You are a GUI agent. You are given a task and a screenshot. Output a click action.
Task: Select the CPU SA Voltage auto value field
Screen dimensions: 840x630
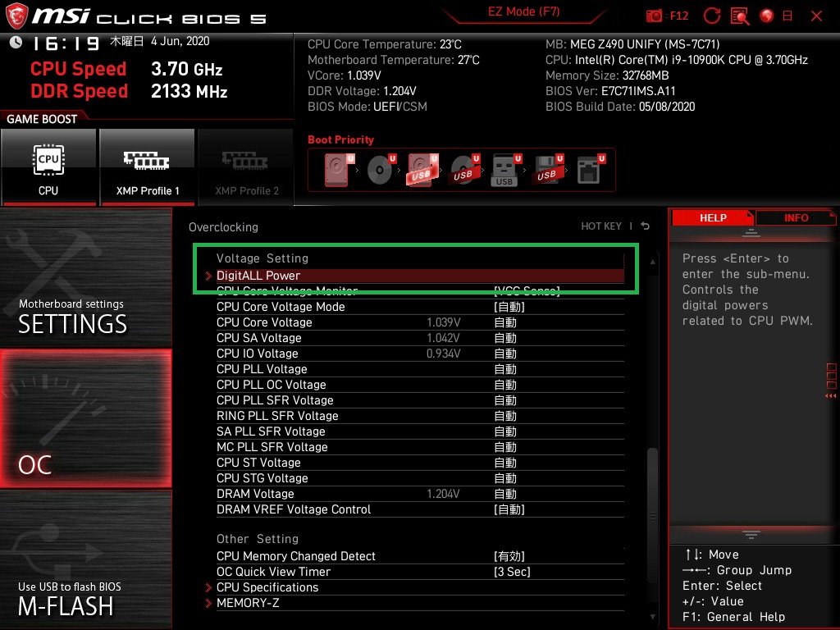click(x=505, y=338)
